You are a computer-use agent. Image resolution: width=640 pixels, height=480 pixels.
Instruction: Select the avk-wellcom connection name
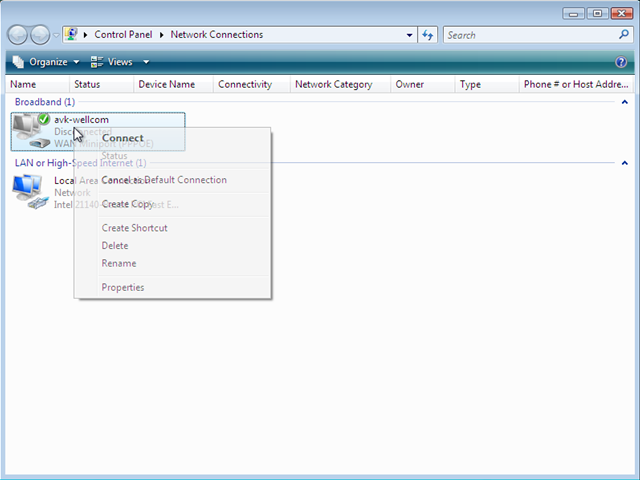(82, 120)
